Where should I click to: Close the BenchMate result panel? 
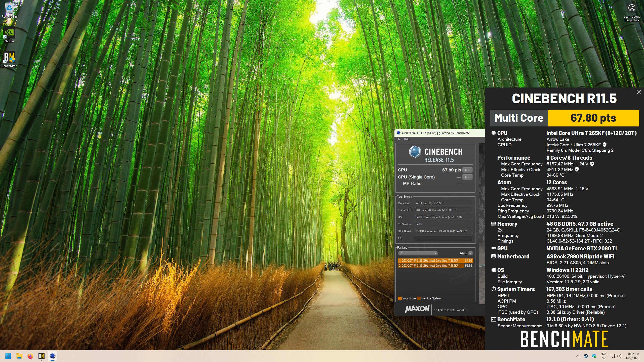639,92
